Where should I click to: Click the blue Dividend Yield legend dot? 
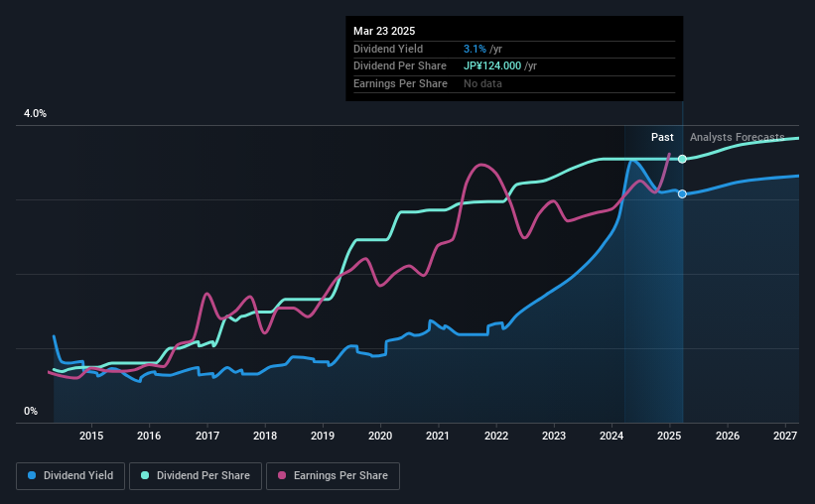tap(32, 475)
